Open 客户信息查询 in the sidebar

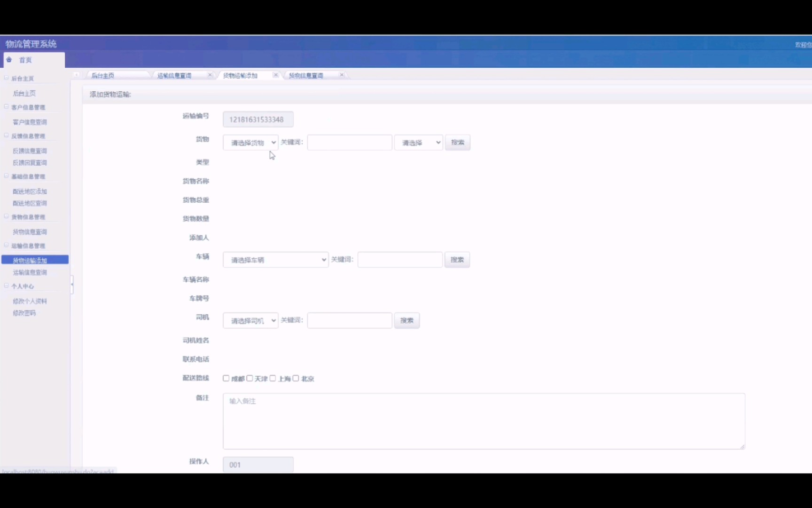pos(30,122)
